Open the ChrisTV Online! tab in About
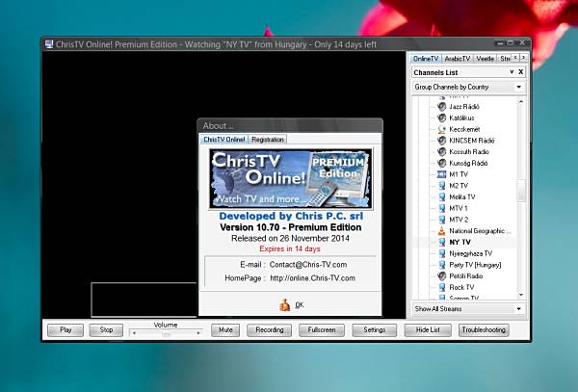 [x=224, y=140]
